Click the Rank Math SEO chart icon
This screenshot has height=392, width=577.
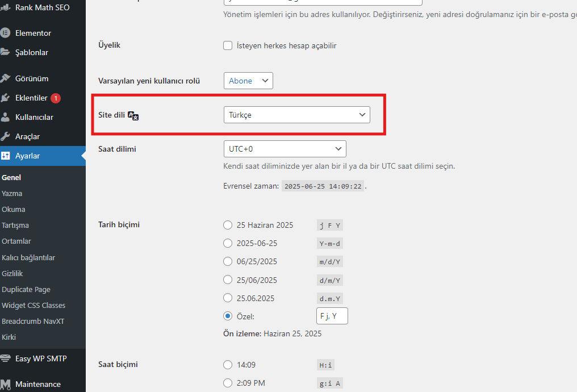pyautogui.click(x=5, y=7)
